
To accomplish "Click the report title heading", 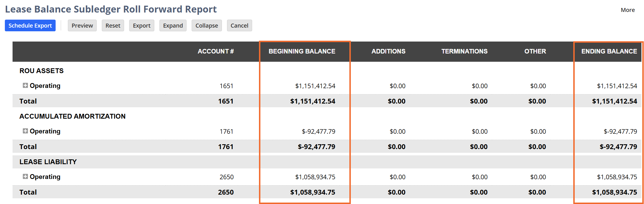I will [x=111, y=9].
